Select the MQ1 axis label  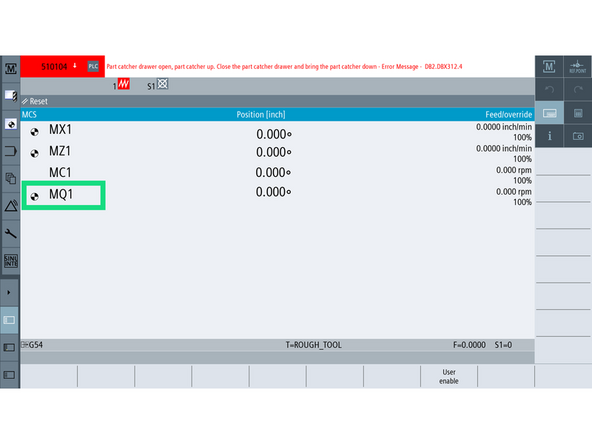(x=61, y=194)
